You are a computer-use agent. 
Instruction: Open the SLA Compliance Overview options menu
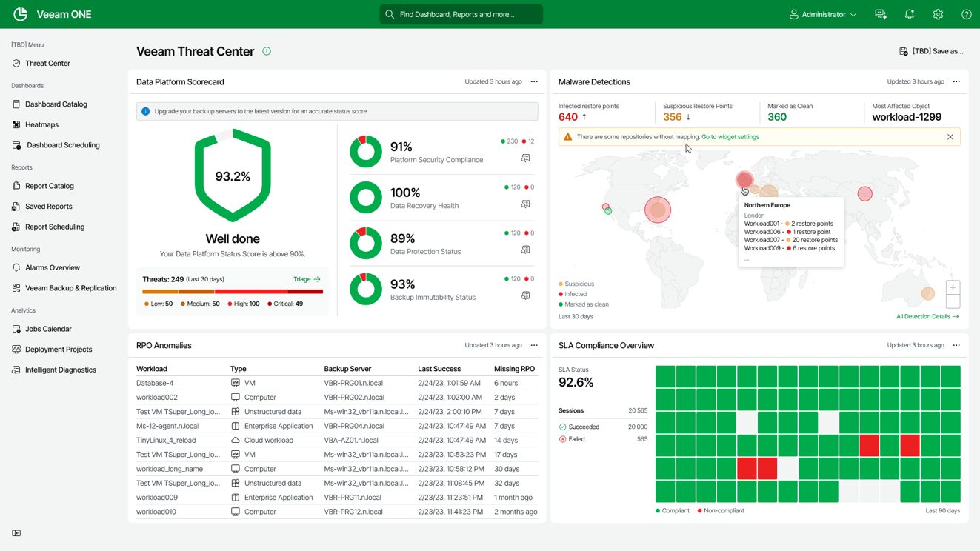(x=956, y=345)
